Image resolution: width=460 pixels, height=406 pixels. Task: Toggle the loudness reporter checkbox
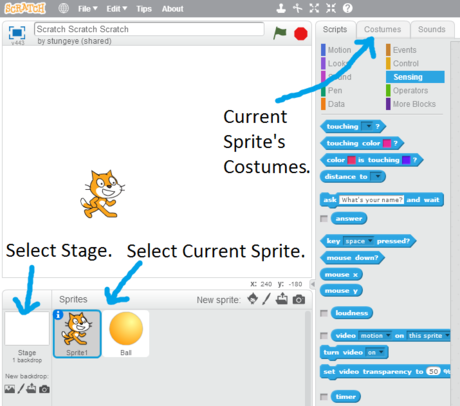[324, 313]
